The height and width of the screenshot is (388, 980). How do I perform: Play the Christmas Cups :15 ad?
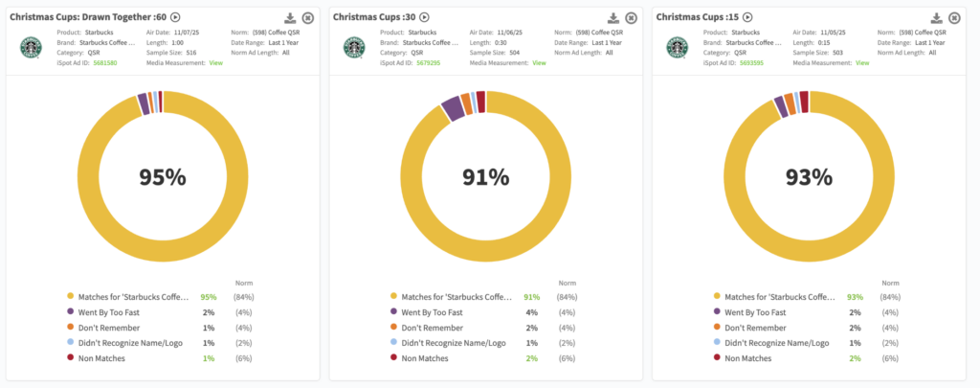(747, 17)
